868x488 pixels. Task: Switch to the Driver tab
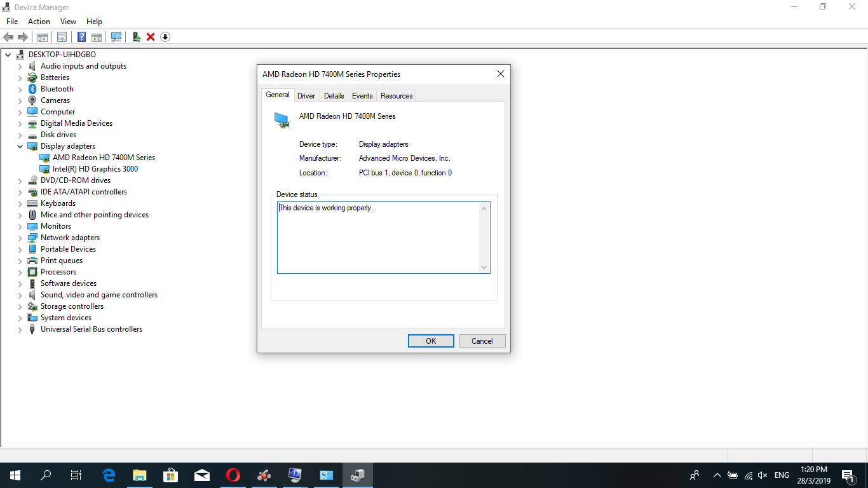[306, 96]
